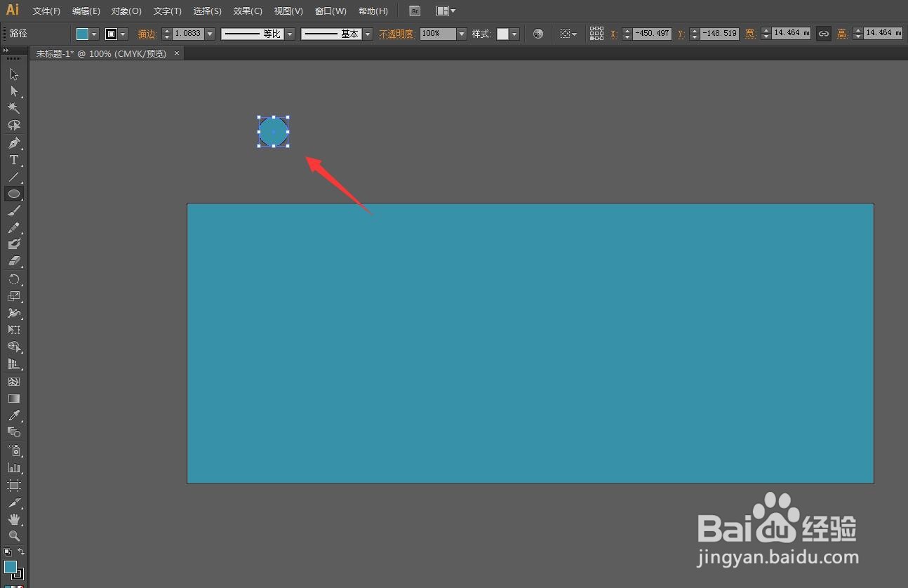908x588 pixels.
Task: Select the Ellipse tool
Action: pos(14,194)
